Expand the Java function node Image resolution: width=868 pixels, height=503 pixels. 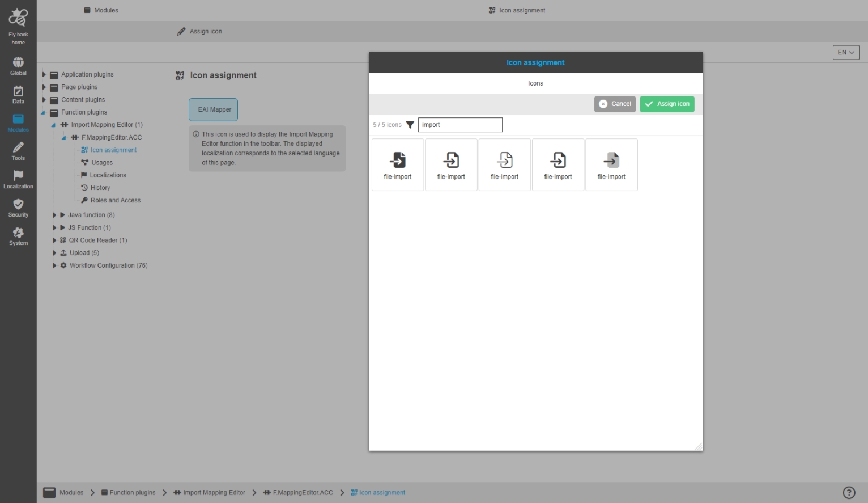click(x=54, y=215)
